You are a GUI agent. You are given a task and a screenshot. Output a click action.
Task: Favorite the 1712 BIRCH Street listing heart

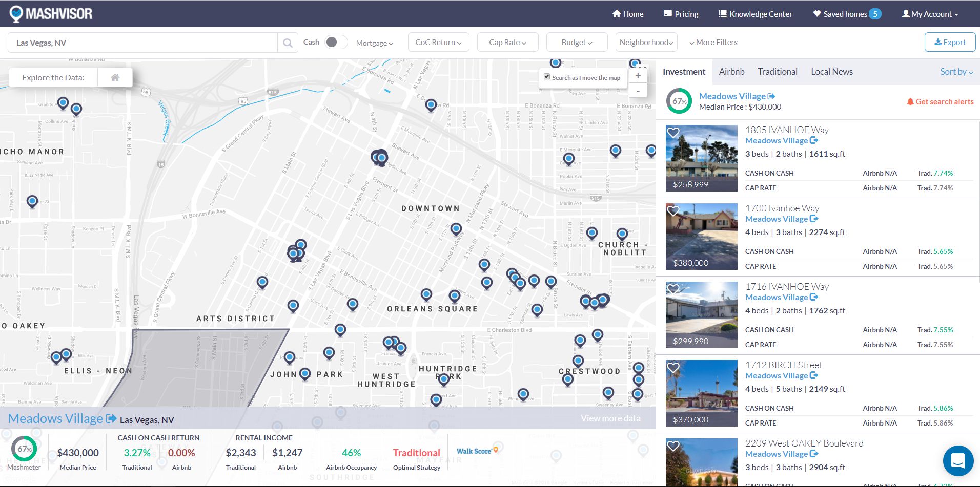(x=673, y=367)
